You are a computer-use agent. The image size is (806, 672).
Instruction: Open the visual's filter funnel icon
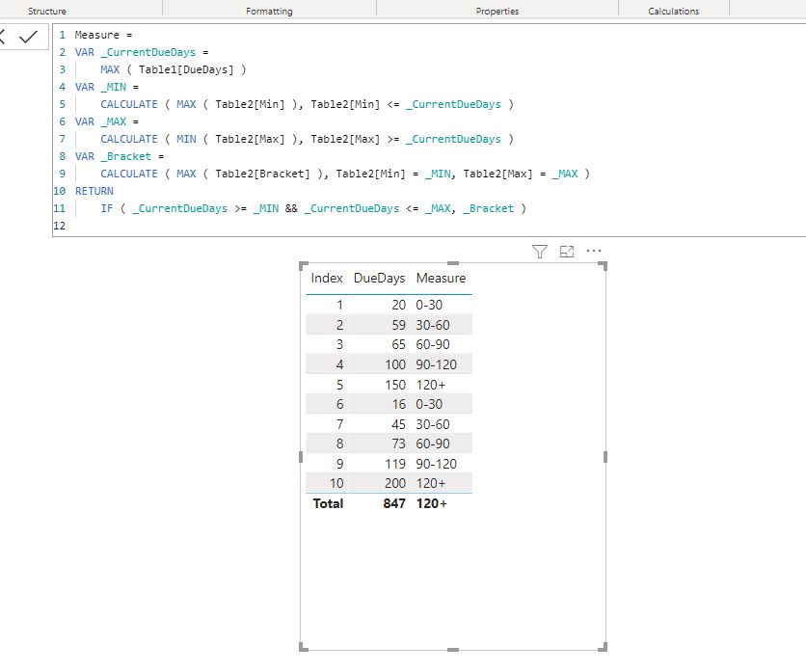tap(539, 252)
